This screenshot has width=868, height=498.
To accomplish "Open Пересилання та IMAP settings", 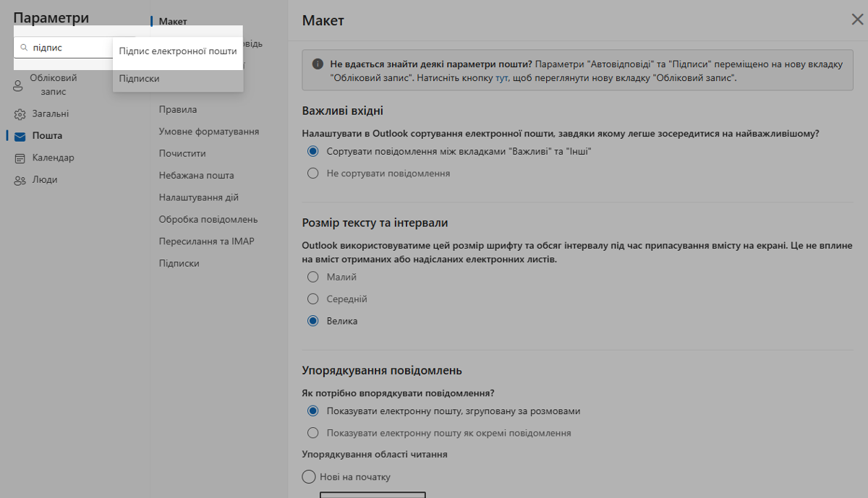I will [206, 241].
